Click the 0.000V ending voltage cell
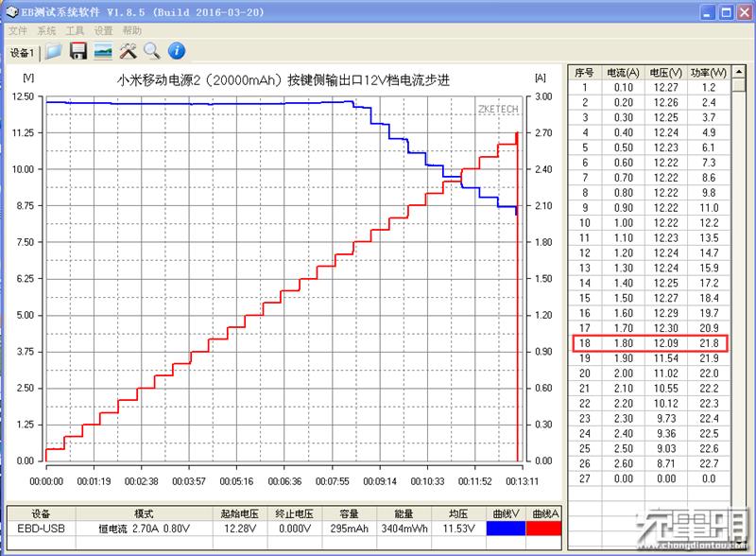Image resolution: width=756 pixels, height=556 pixels. click(295, 529)
